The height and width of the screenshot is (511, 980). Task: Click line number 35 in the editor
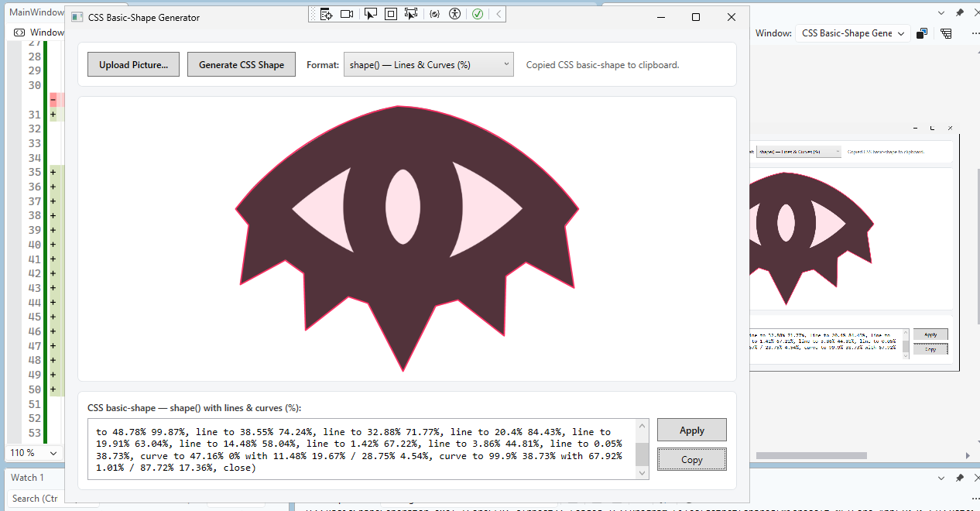point(35,172)
